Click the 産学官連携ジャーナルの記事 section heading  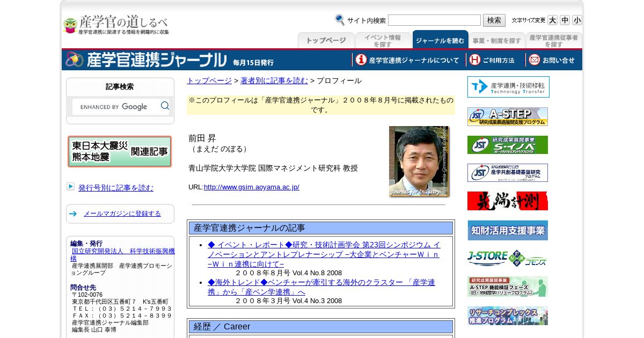[x=321, y=228]
